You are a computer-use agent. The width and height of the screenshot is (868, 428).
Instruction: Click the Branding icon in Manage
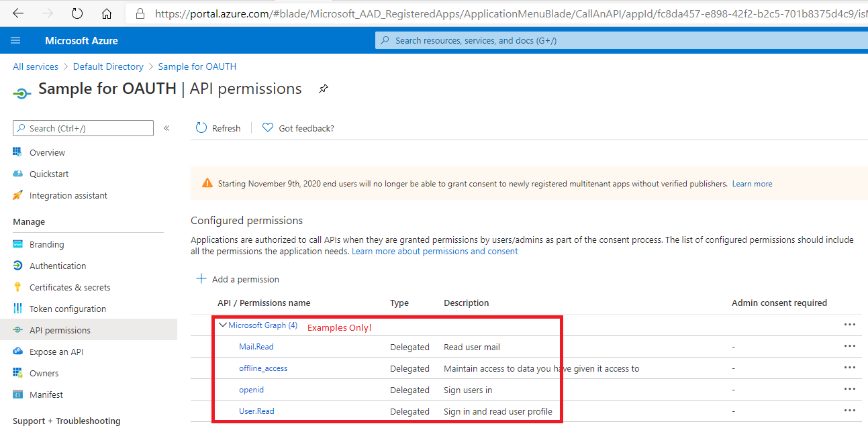tap(17, 244)
